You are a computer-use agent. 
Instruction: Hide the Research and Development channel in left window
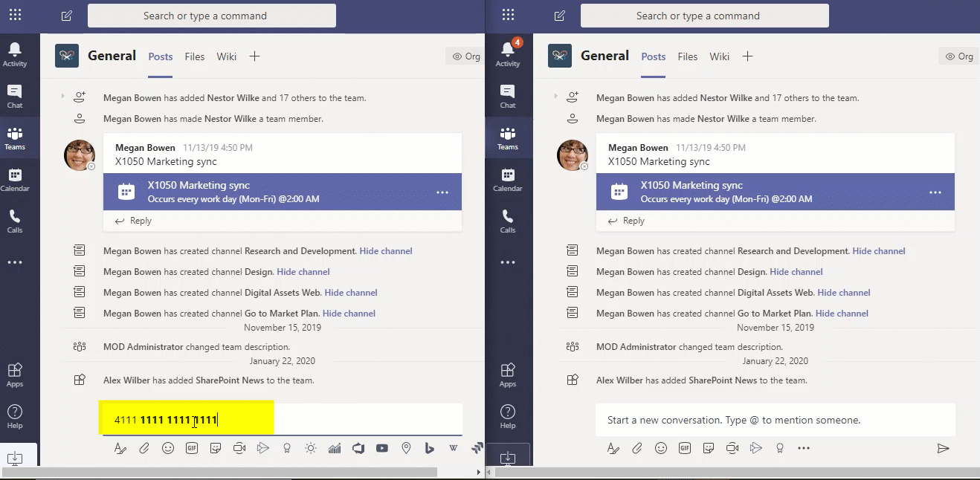tap(385, 251)
